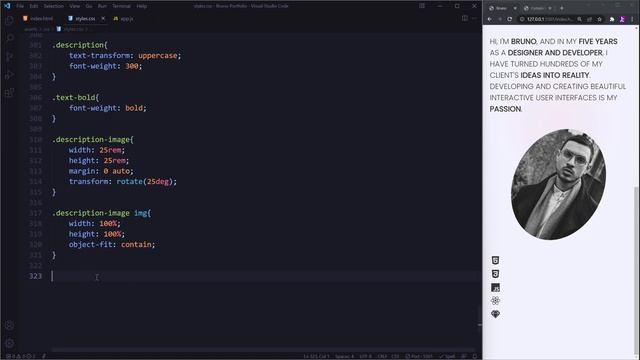The width and height of the screenshot is (640, 360).
Task: Click share icon in browser address bar
Action: click(x=589, y=19)
